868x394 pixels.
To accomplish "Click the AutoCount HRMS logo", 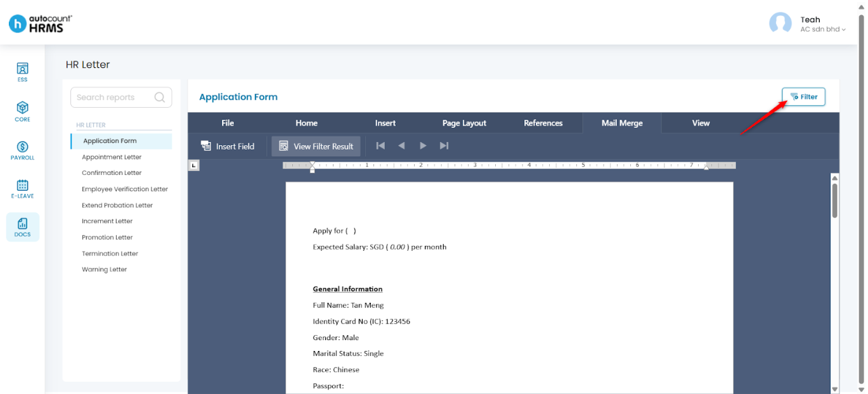I will pos(40,23).
